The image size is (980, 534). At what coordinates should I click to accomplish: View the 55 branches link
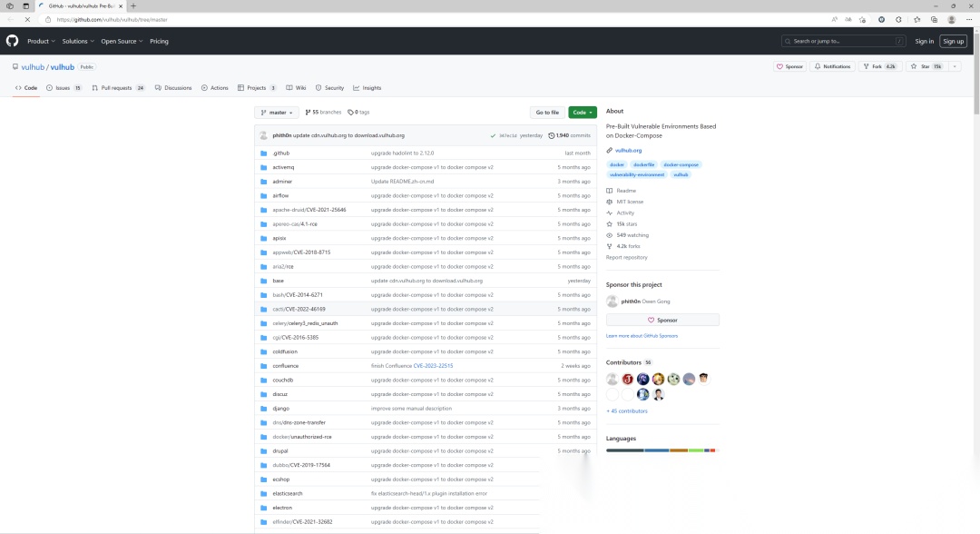point(323,113)
